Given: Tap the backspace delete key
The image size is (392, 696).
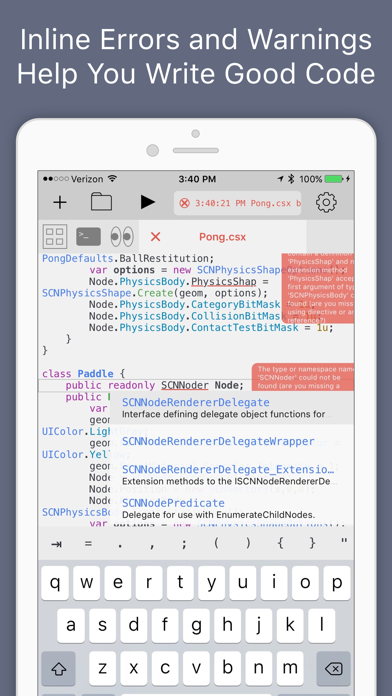Looking at the screenshot, I should click(333, 668).
